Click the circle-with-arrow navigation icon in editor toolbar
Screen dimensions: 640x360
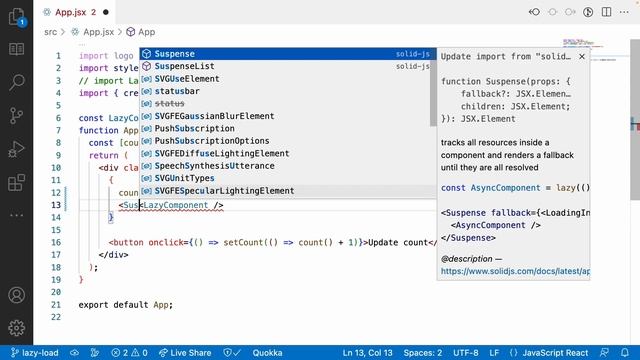(570, 12)
